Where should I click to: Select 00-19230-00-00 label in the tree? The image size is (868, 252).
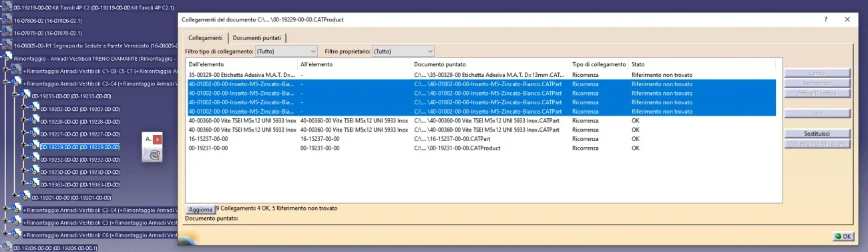80,172
